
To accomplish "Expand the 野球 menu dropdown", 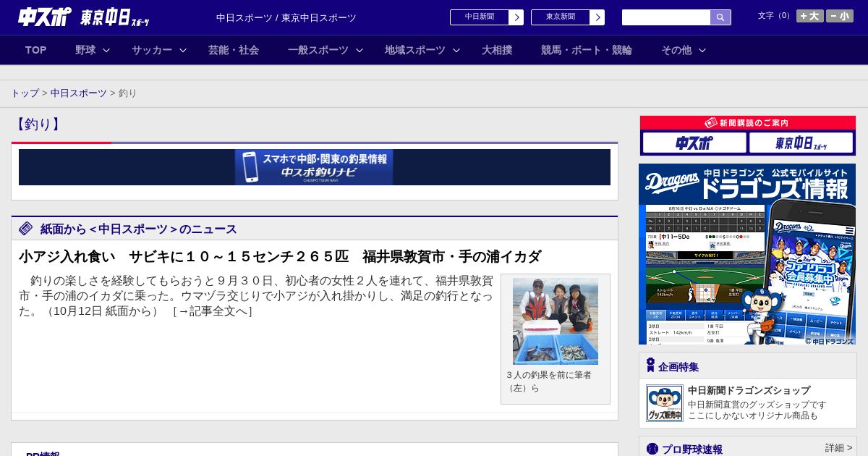I will point(106,51).
